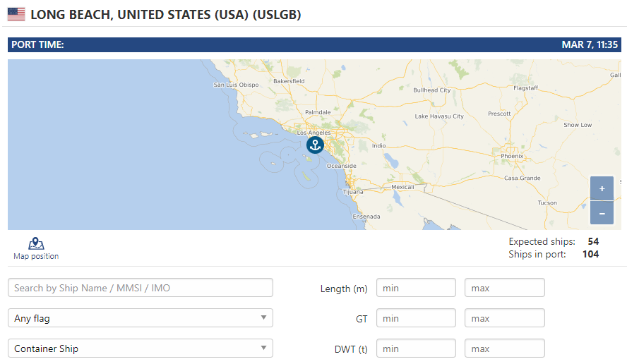Click the Map position label text
Screen dimensions: 627x364
(36, 256)
